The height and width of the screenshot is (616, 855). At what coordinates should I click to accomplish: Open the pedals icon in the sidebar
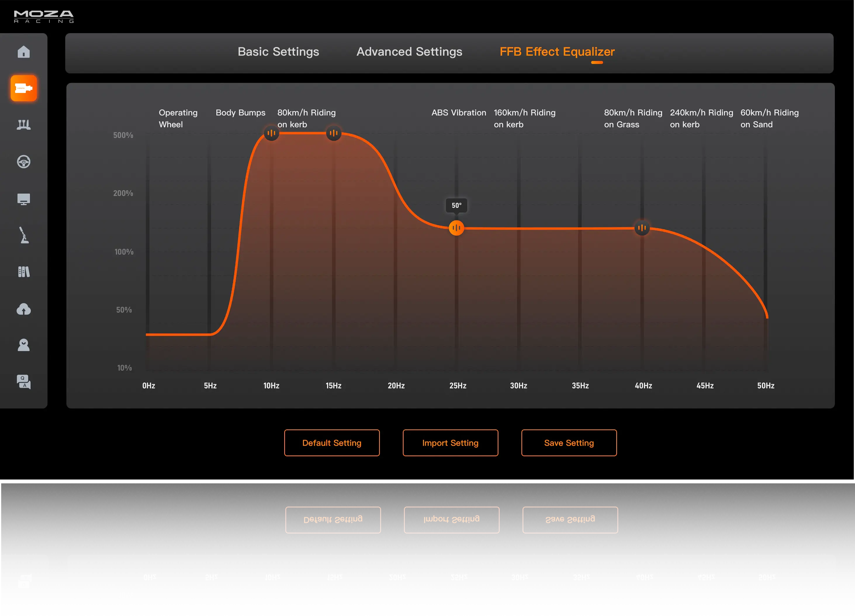pos(23,124)
